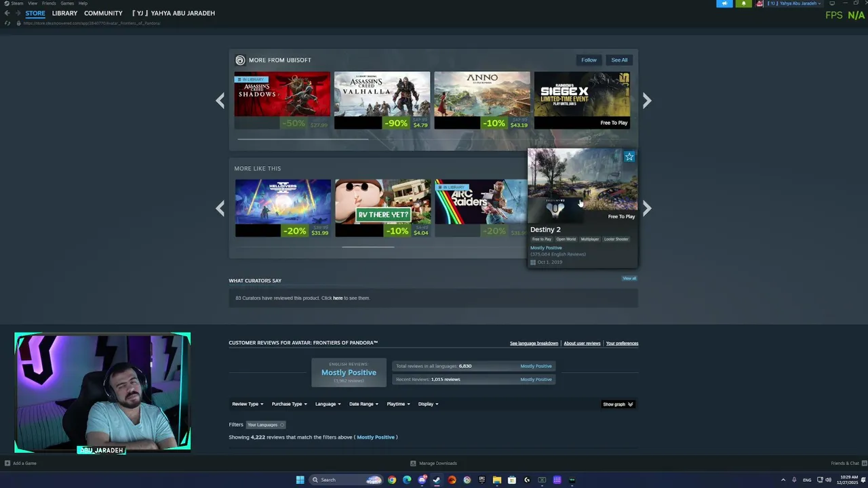
Task: Open Discord from taskbar
Action: [x=422, y=480]
